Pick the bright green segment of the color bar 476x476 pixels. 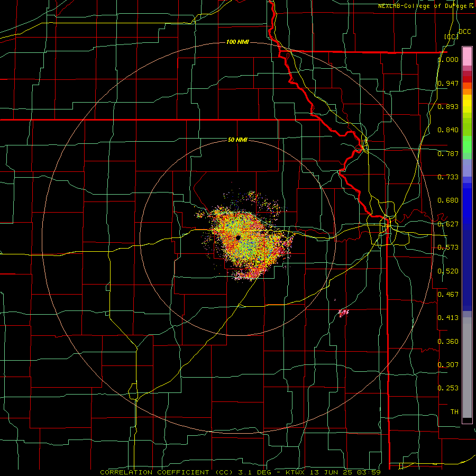pos(467,144)
